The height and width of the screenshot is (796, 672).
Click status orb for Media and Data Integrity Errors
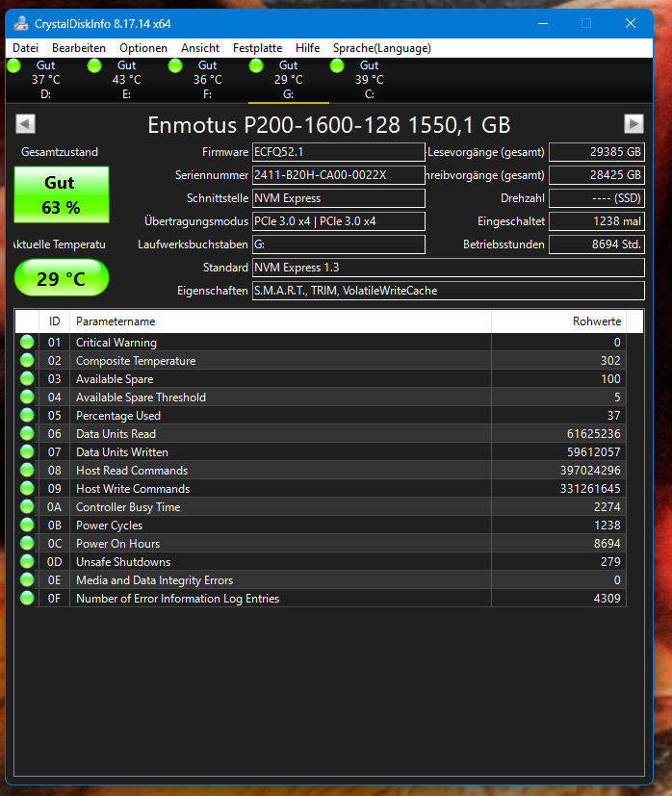click(27, 579)
